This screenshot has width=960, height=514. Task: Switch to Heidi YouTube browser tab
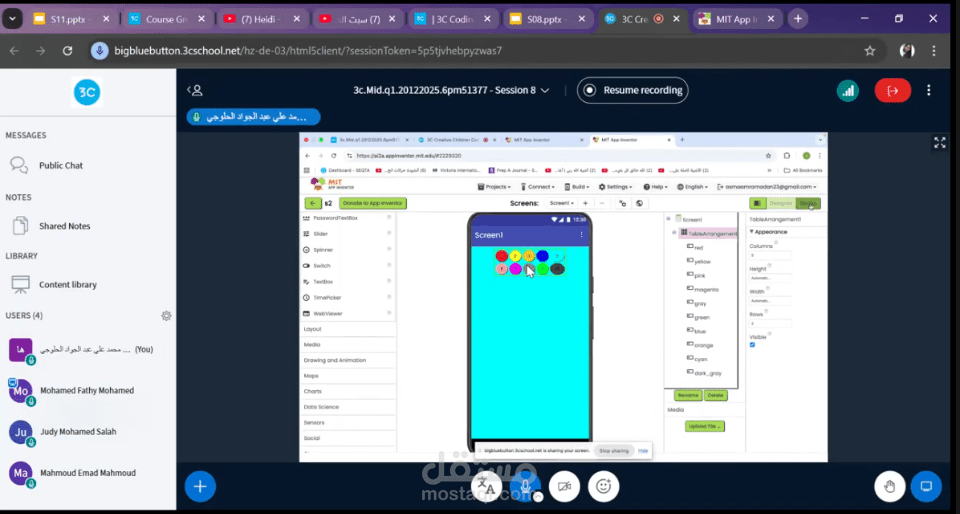tap(263, 19)
